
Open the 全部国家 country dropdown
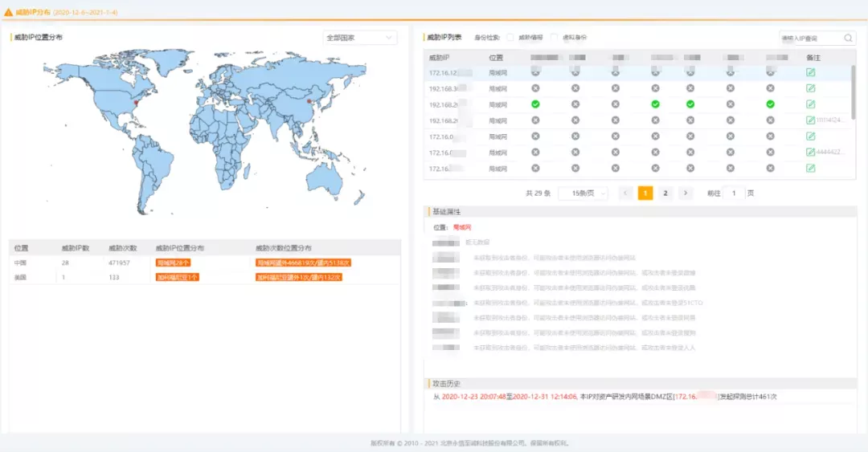pyautogui.click(x=360, y=38)
